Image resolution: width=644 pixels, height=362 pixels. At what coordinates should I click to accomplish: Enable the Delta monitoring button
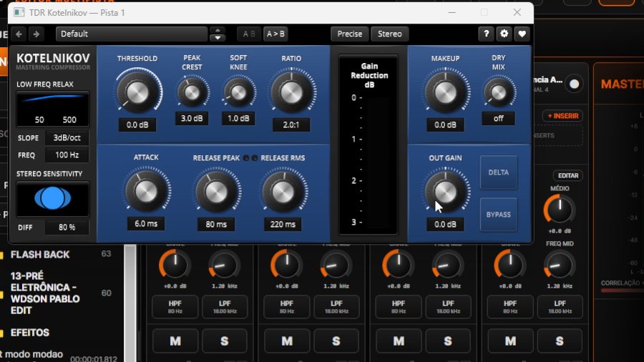click(x=499, y=172)
